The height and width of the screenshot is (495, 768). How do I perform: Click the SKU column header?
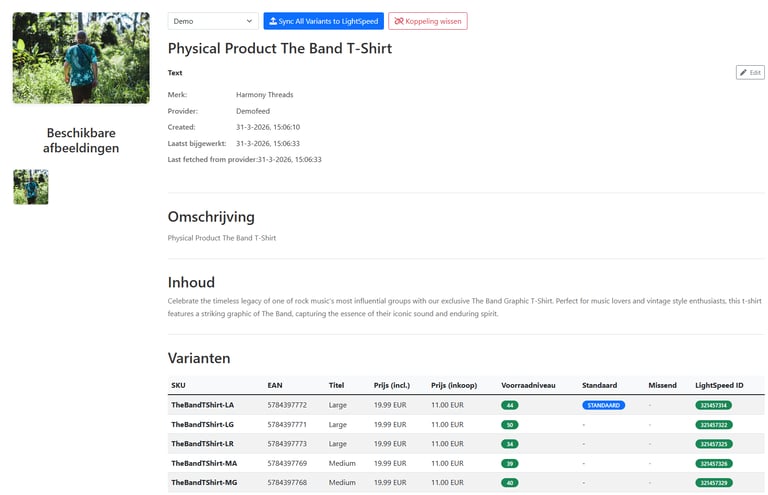click(178, 385)
